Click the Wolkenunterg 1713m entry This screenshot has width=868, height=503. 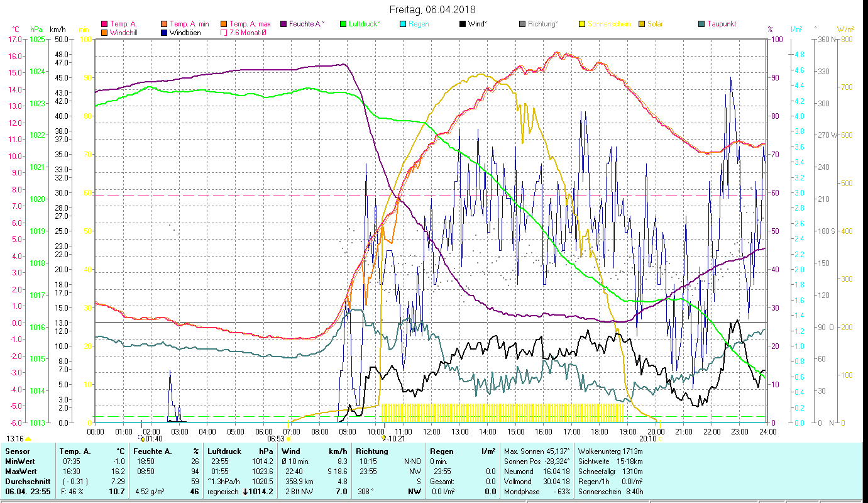coord(610,451)
